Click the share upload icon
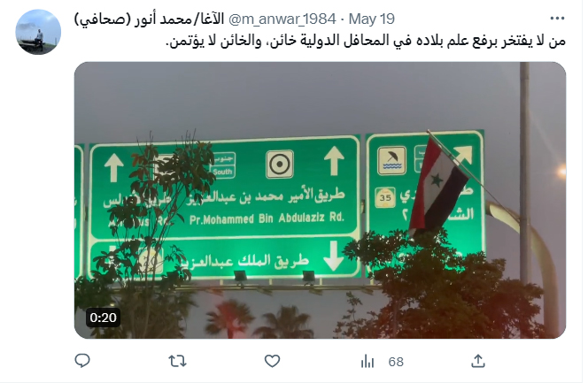 478,361
